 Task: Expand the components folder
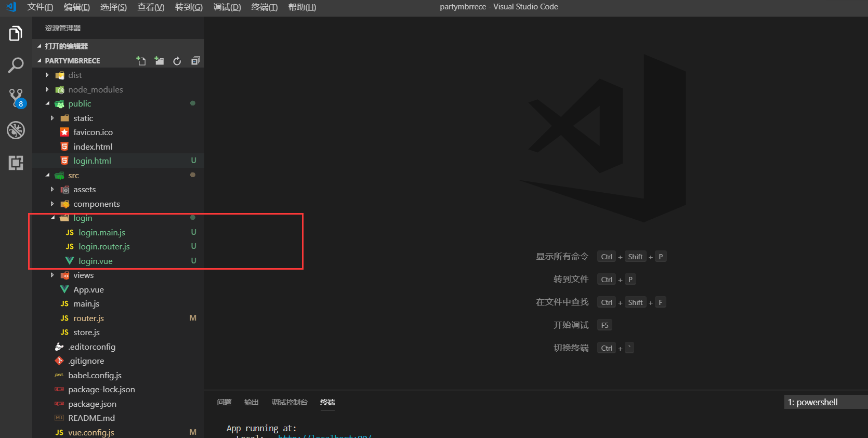click(52, 204)
